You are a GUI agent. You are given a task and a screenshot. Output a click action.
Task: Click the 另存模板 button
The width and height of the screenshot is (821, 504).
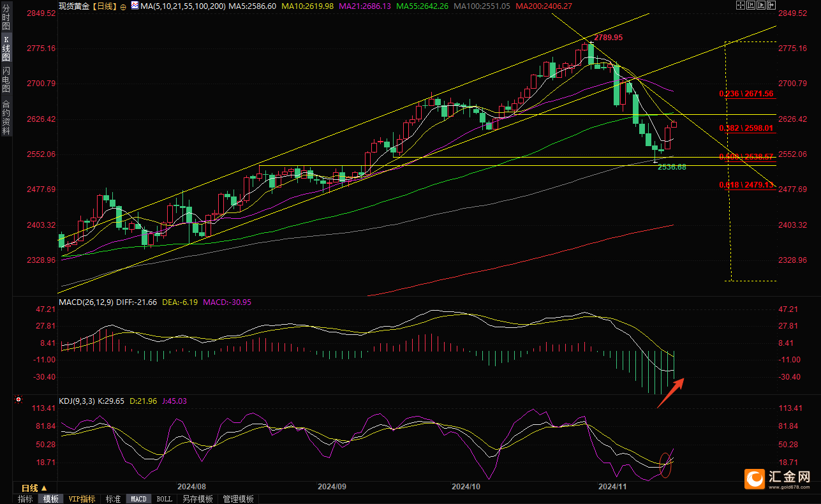pos(197,499)
